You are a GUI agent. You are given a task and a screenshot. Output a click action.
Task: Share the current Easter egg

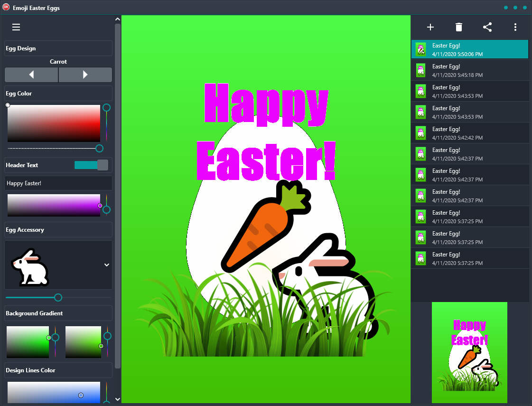click(487, 27)
